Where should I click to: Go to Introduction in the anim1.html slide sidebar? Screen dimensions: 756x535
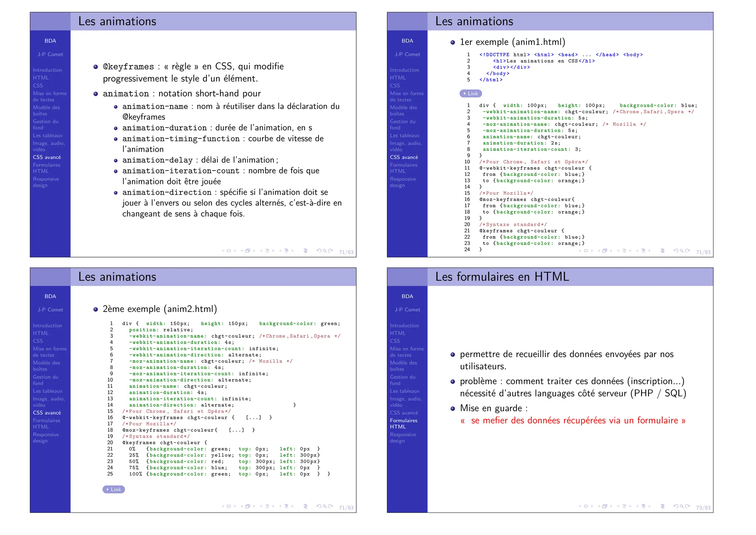pos(404,70)
